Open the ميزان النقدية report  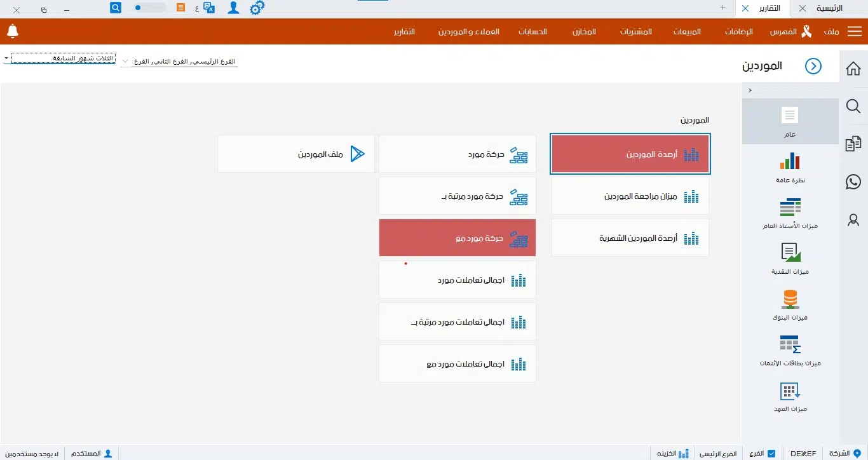coord(790,259)
